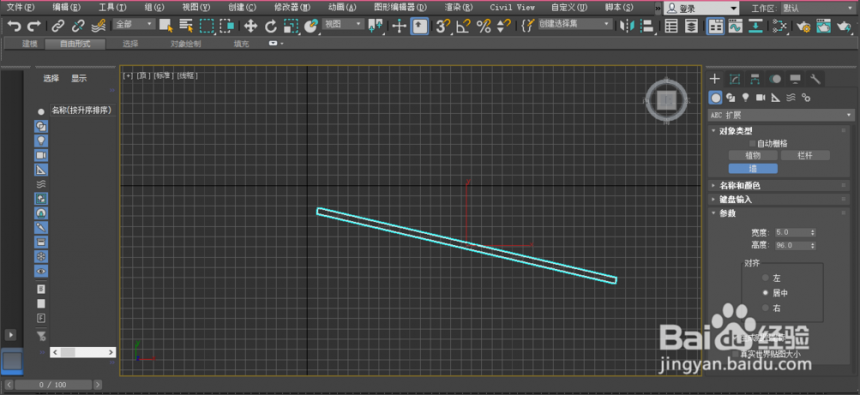Toggle lights display filter in scene explorer

tap(41, 140)
